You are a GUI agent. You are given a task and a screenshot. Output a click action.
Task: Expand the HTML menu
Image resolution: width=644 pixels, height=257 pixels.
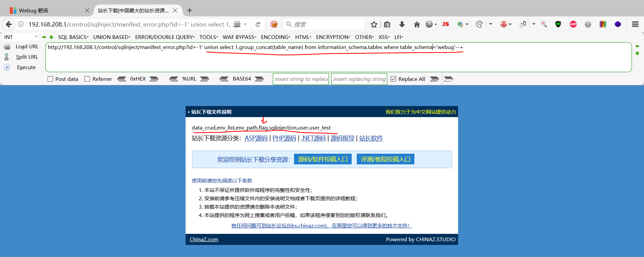[303, 37]
